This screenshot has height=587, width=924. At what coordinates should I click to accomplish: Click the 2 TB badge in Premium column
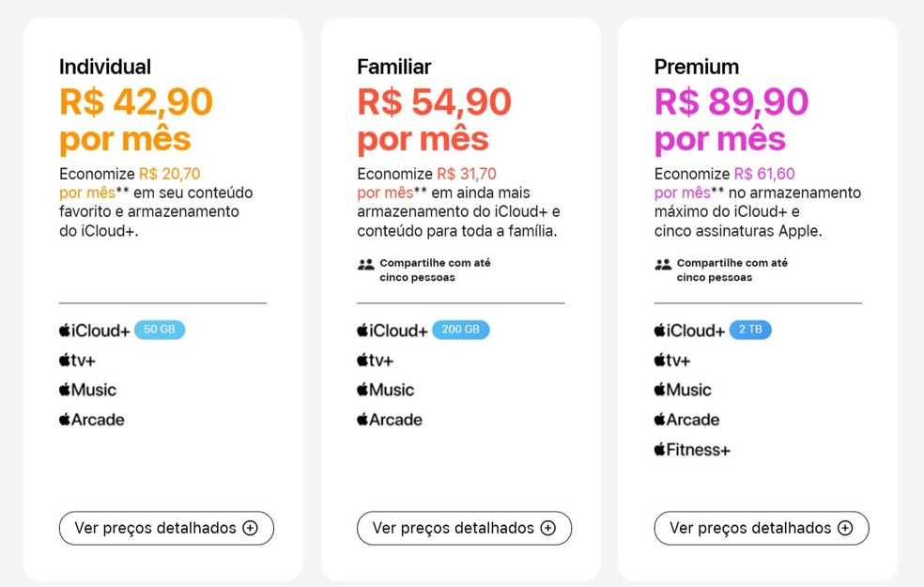750,330
